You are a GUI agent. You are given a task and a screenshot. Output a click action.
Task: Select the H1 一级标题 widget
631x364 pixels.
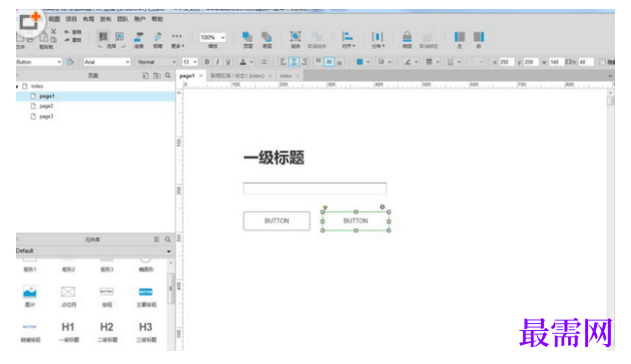click(68, 332)
